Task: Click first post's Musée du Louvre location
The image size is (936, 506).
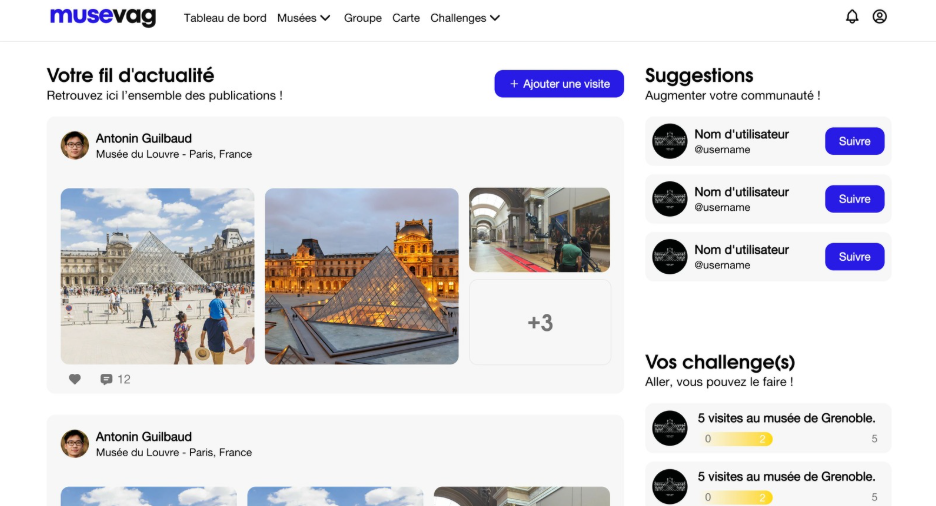Action: click(174, 154)
